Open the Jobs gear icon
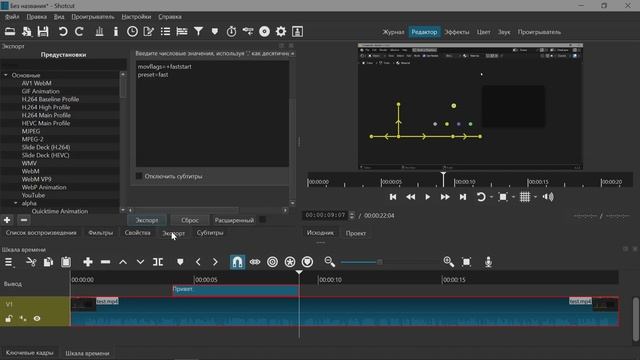Viewport: 640px width, 360px height. pyautogui.click(x=281, y=31)
